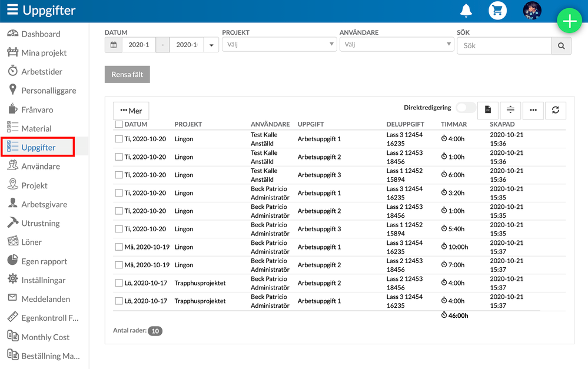This screenshot has width=588, height=369.
Task: Check the row with 10:00h timmar
Action: (x=119, y=247)
